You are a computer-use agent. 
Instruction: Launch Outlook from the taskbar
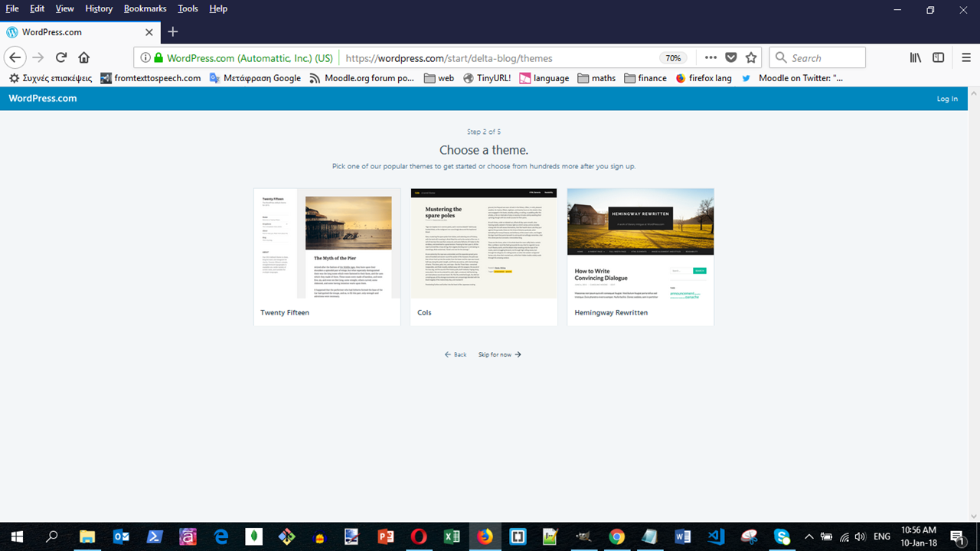(x=121, y=536)
